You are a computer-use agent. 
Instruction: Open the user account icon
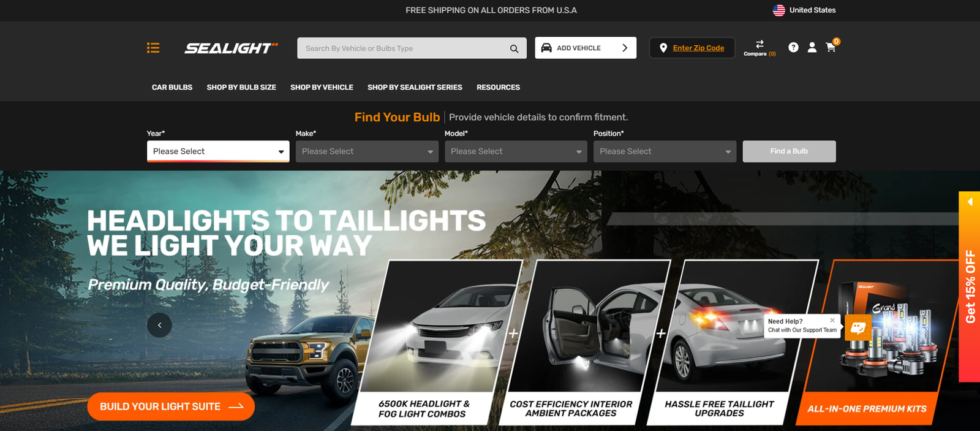(x=812, y=47)
